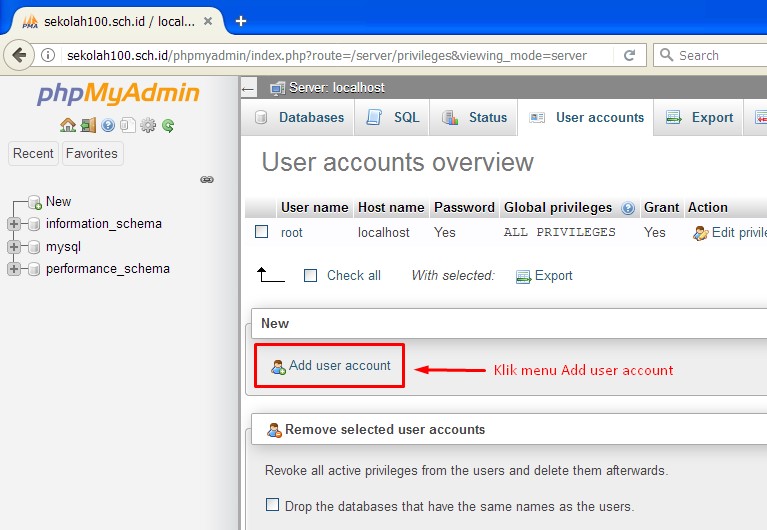767x530 pixels.
Task: Open a new browser tab
Action: coord(241,20)
